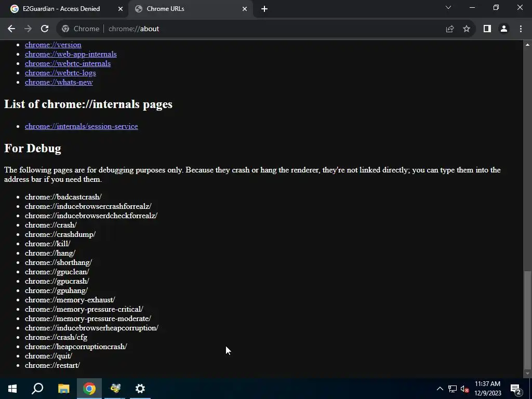Click the text chrome://badcastcrash/
532x399 pixels.
(63, 197)
